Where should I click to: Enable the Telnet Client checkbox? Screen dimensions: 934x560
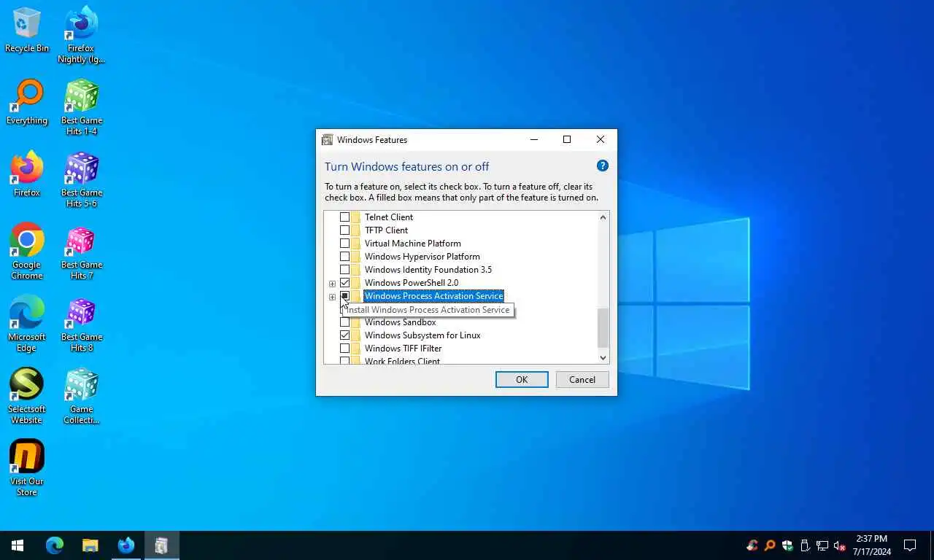tap(344, 217)
